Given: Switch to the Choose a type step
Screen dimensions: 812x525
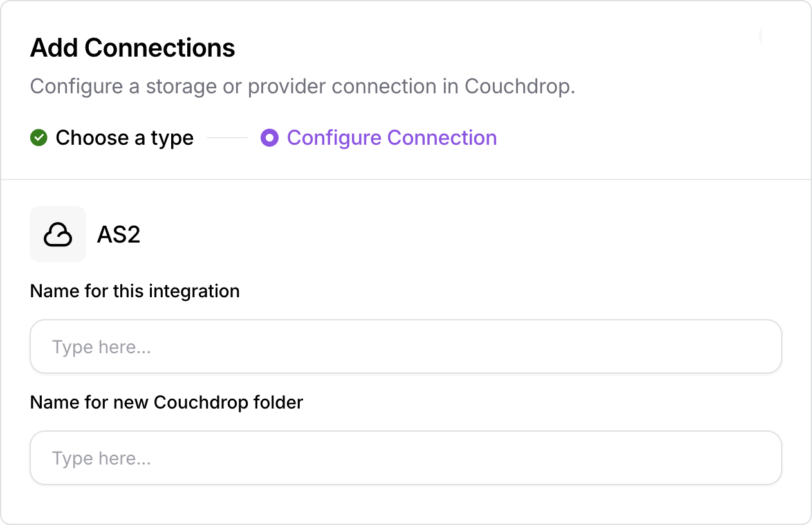Looking at the screenshot, I should 125,138.
